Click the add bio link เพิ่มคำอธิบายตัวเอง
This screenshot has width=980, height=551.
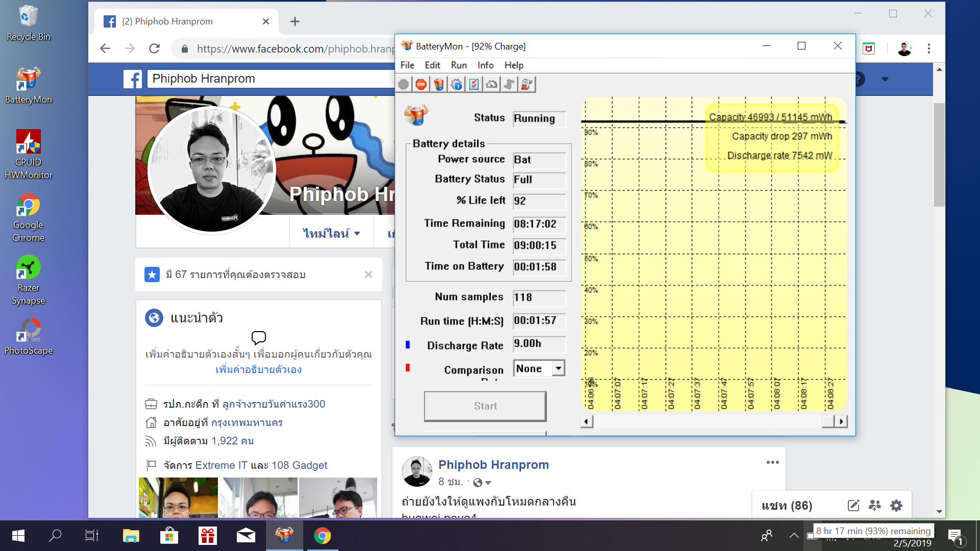[258, 369]
